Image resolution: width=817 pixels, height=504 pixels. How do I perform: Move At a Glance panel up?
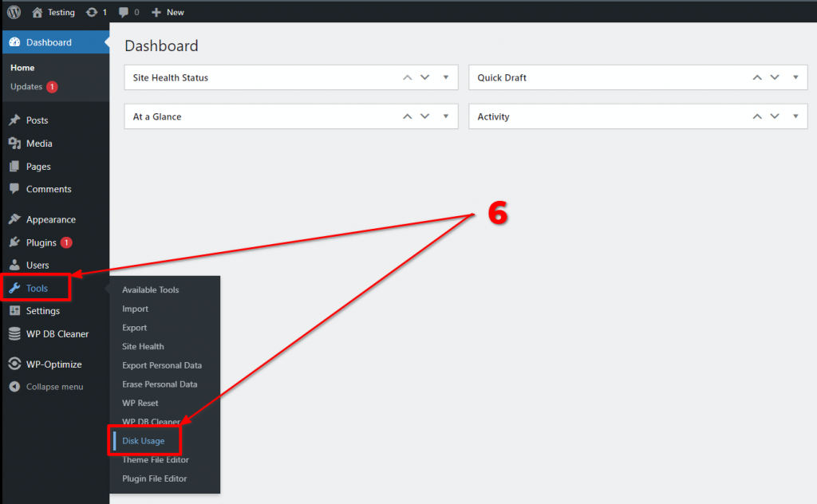click(x=408, y=116)
